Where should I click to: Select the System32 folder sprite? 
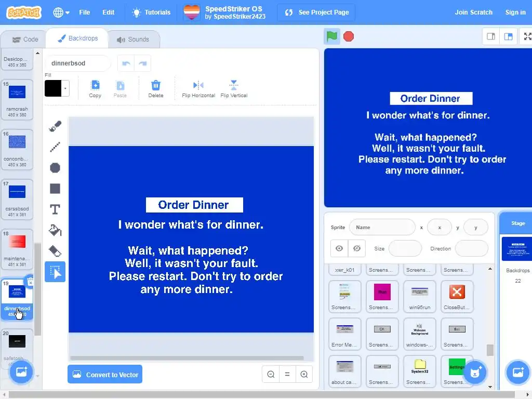click(x=419, y=371)
